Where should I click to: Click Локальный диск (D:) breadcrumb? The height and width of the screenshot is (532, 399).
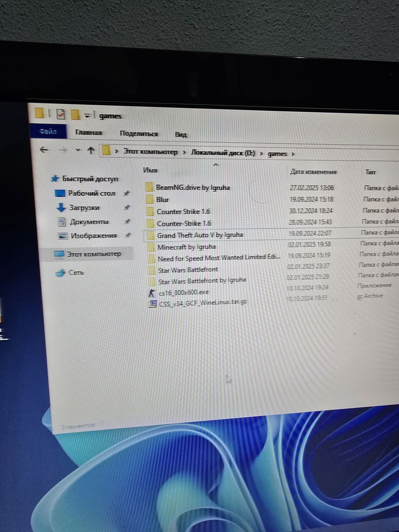pos(223,153)
